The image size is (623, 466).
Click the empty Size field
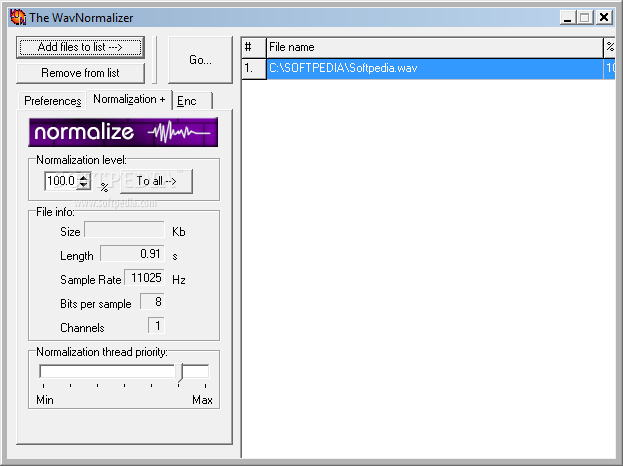coord(125,230)
